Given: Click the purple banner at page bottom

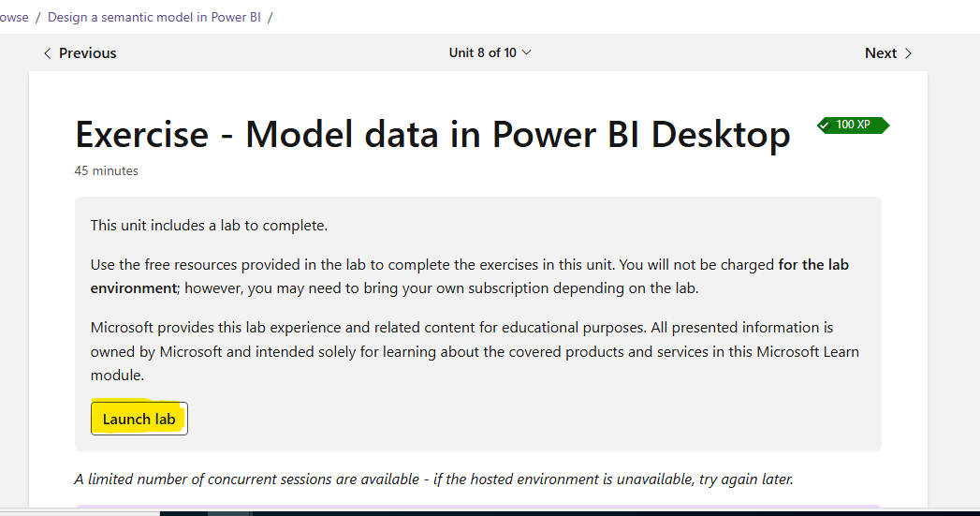Looking at the screenshot, I should click(x=478, y=506).
